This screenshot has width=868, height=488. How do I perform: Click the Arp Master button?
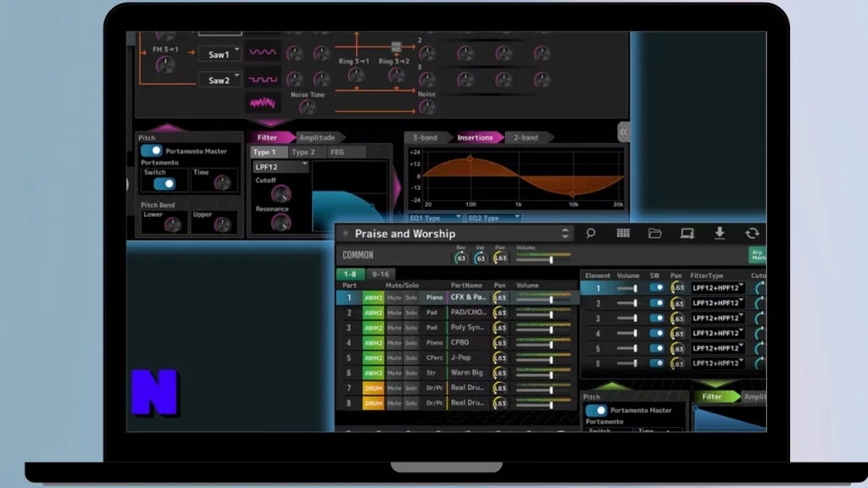coord(758,255)
